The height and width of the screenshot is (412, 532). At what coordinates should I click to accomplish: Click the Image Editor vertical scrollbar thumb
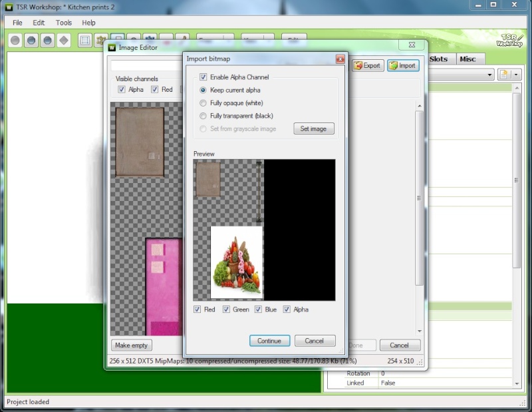pos(420,198)
